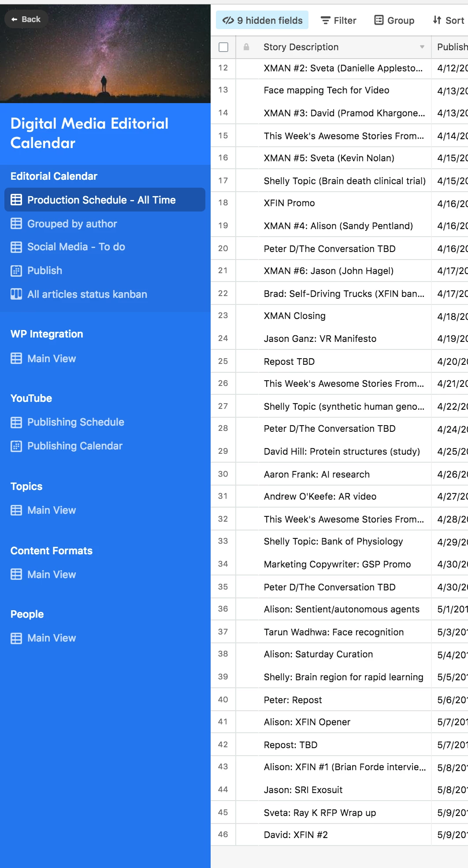Select 'Tarun Wadhwa: Face recognition' cell

point(345,632)
